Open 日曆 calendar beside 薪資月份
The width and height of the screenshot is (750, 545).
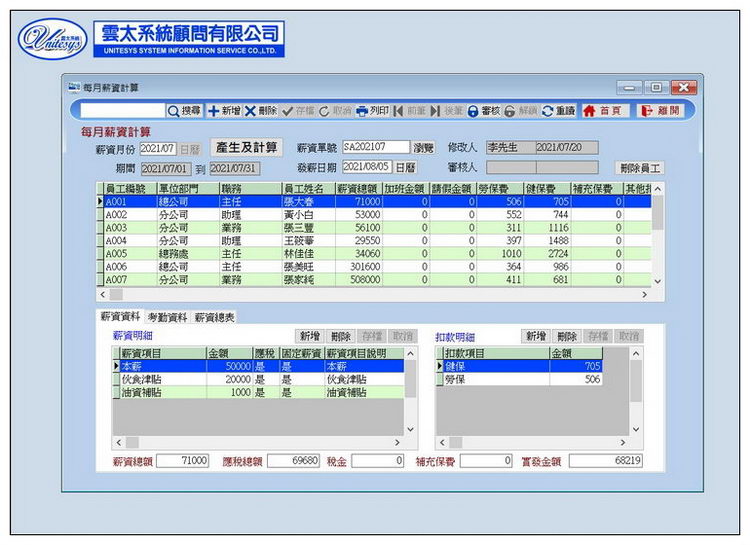[x=189, y=149]
